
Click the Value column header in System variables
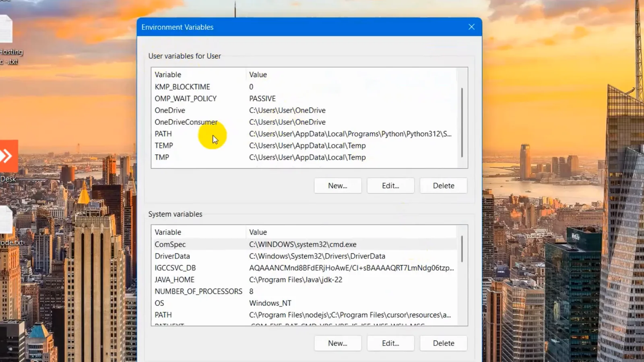351,232
